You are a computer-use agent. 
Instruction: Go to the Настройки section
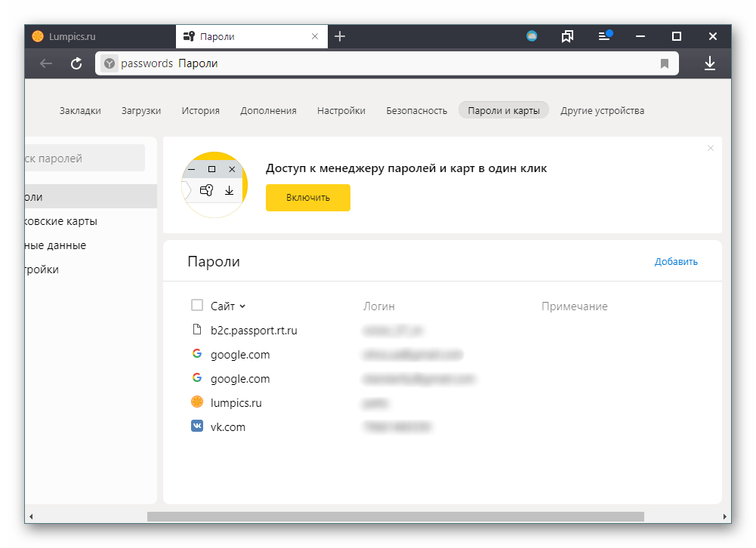click(x=341, y=111)
